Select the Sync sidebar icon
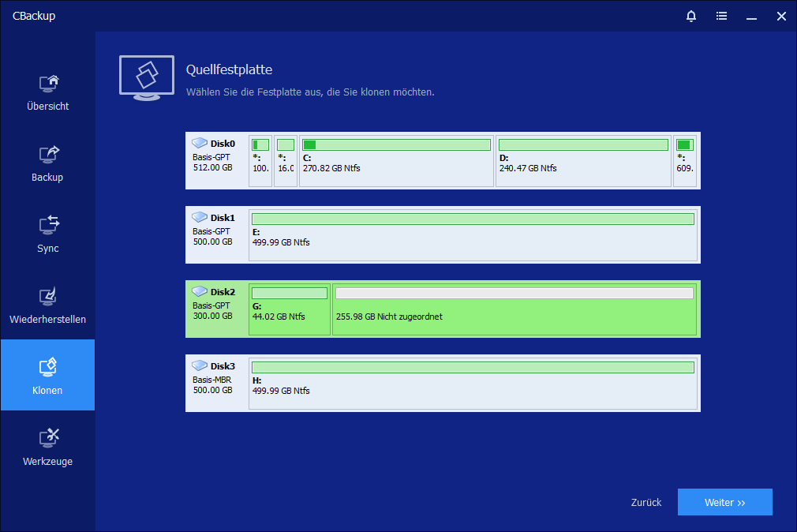The image size is (797, 532). pos(49,225)
